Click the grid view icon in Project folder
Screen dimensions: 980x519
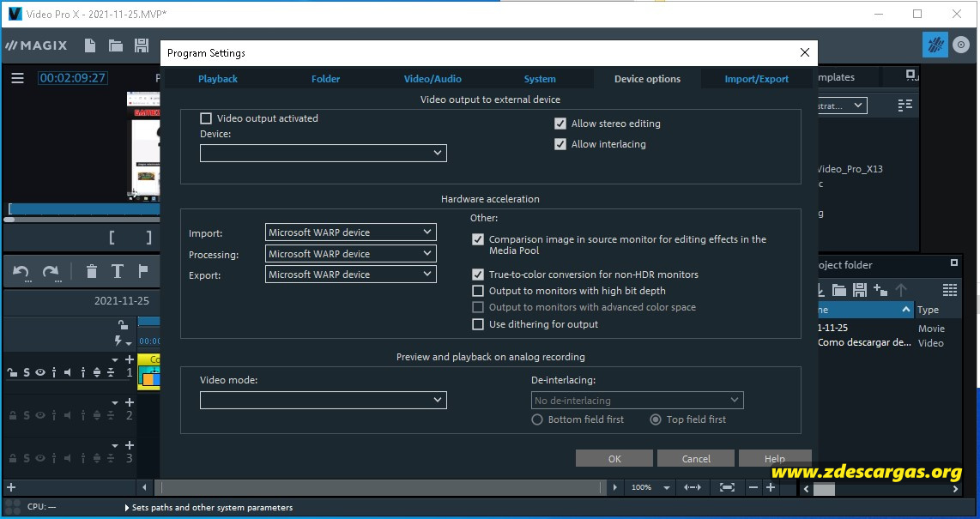[949, 290]
